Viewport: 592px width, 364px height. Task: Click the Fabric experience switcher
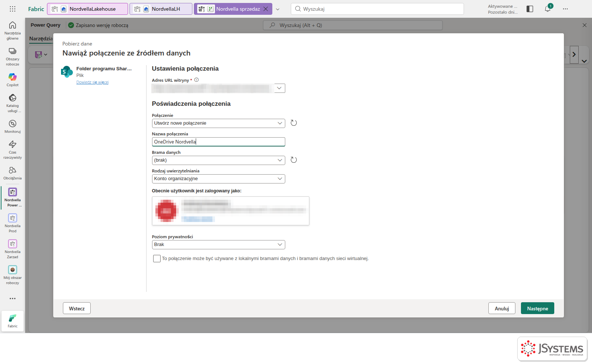(13, 321)
